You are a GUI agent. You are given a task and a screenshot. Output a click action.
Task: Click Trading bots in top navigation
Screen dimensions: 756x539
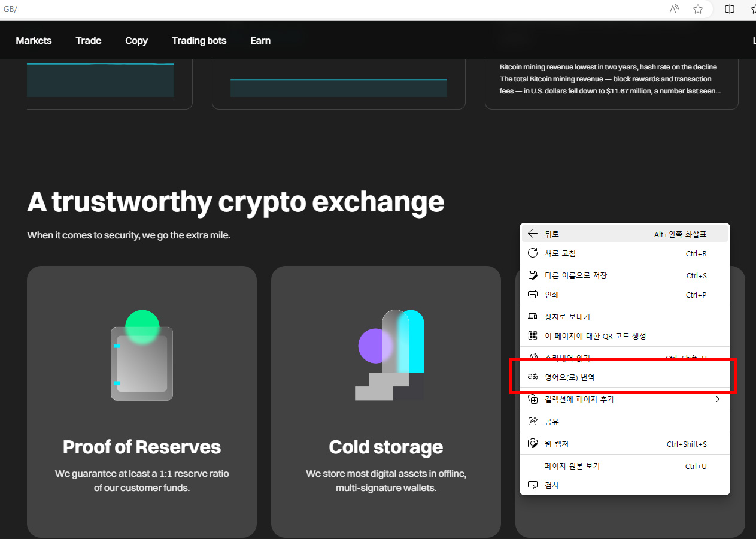pyautogui.click(x=199, y=41)
